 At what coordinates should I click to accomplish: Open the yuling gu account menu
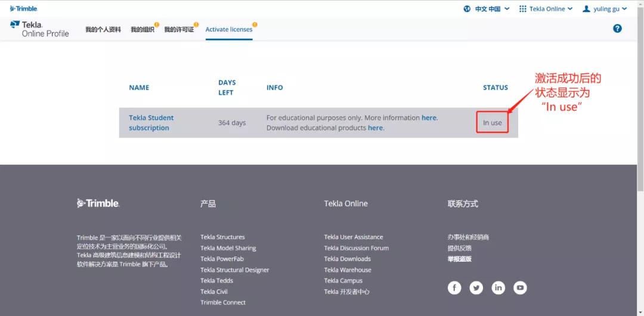[610, 8]
